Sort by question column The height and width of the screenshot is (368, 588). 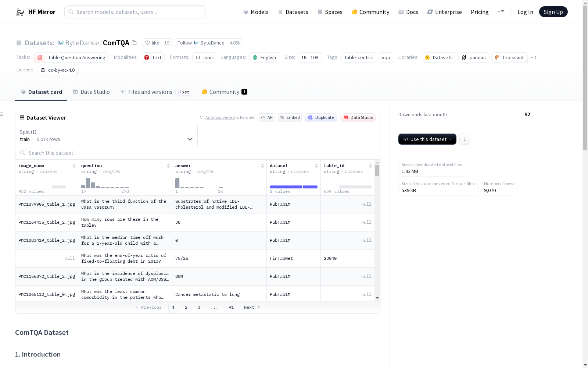168,166
